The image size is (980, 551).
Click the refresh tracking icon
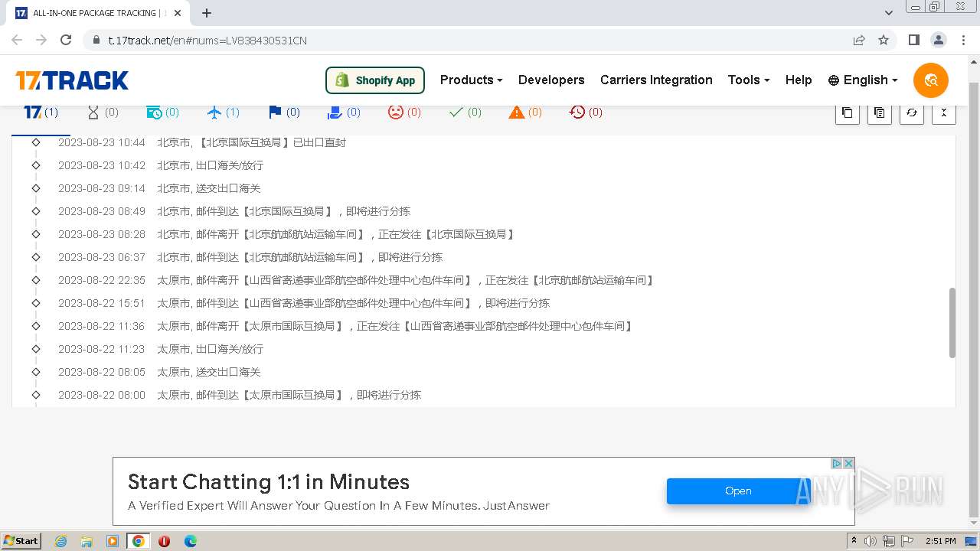pyautogui.click(x=911, y=112)
